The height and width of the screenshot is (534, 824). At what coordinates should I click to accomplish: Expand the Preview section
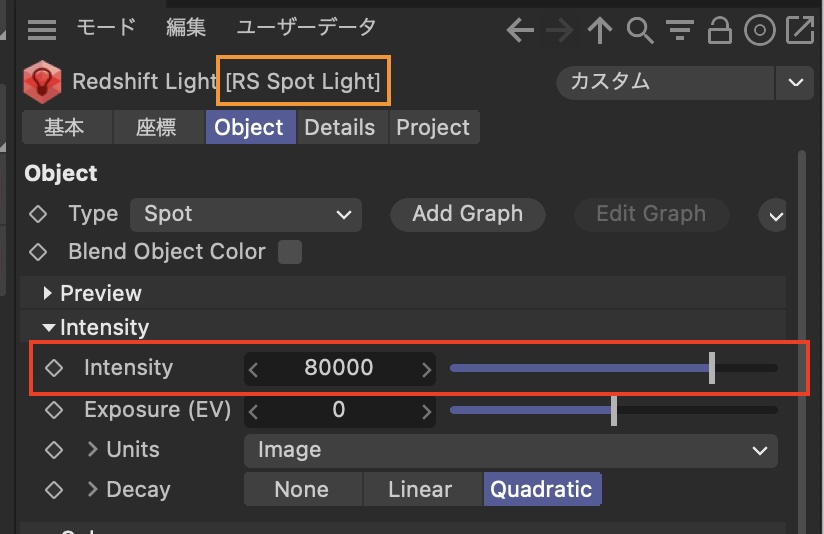click(x=48, y=293)
